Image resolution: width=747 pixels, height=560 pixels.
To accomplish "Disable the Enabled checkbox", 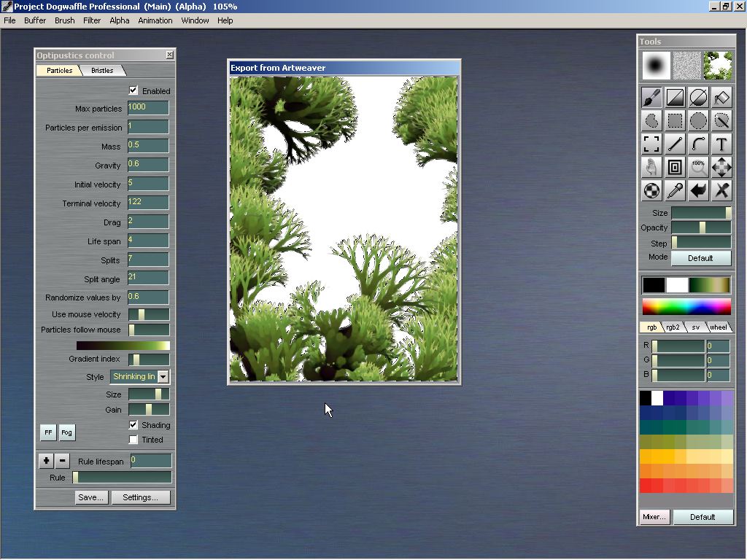I will [133, 90].
